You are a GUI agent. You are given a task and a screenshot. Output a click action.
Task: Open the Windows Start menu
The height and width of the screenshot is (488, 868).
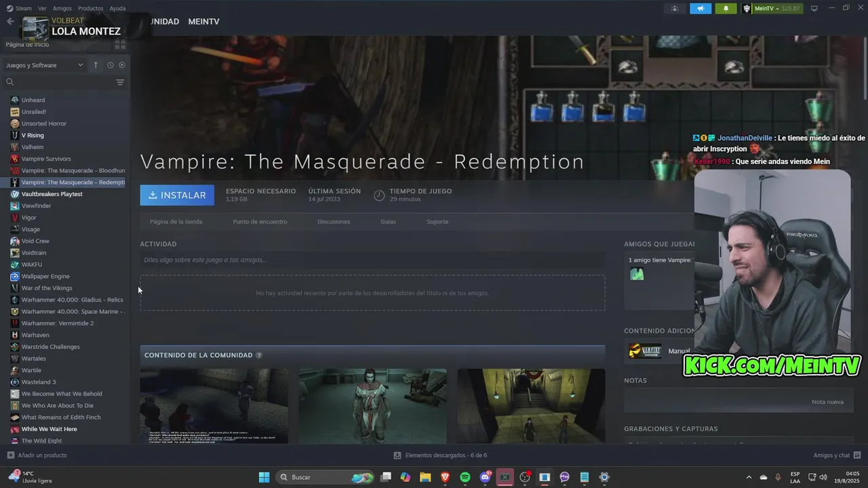click(x=264, y=477)
